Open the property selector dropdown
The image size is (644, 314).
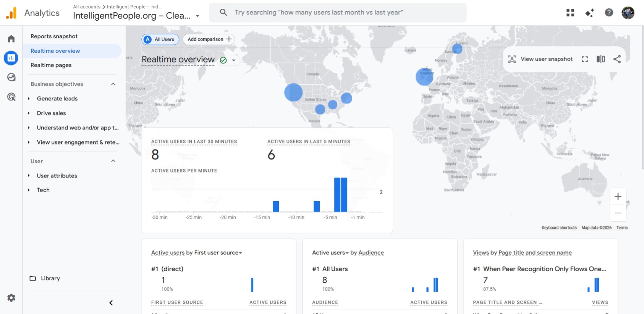pos(197,16)
